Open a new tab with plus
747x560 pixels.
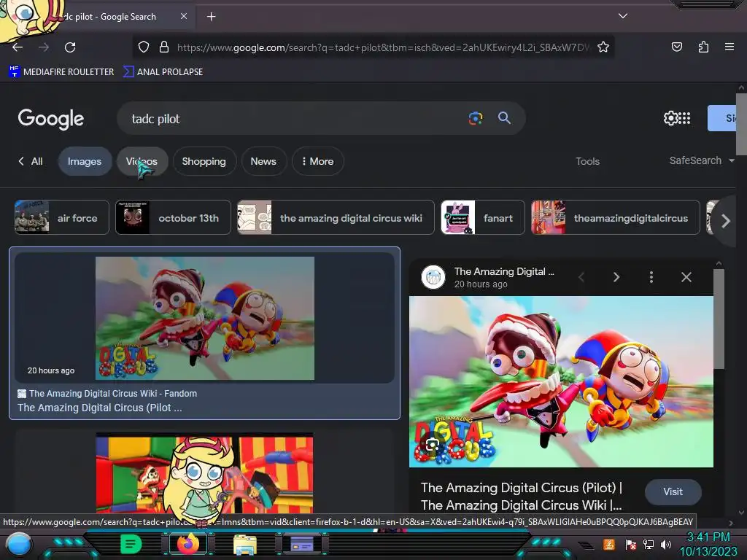click(x=211, y=17)
